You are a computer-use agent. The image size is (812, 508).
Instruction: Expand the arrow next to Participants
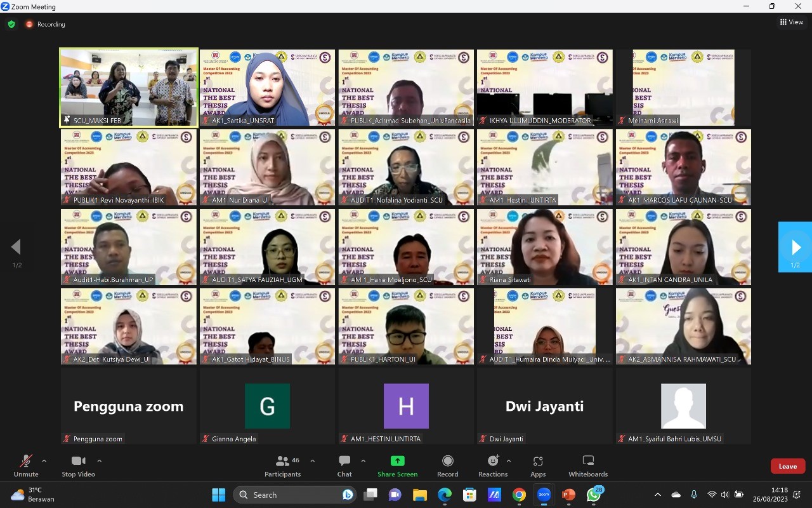coord(312,461)
